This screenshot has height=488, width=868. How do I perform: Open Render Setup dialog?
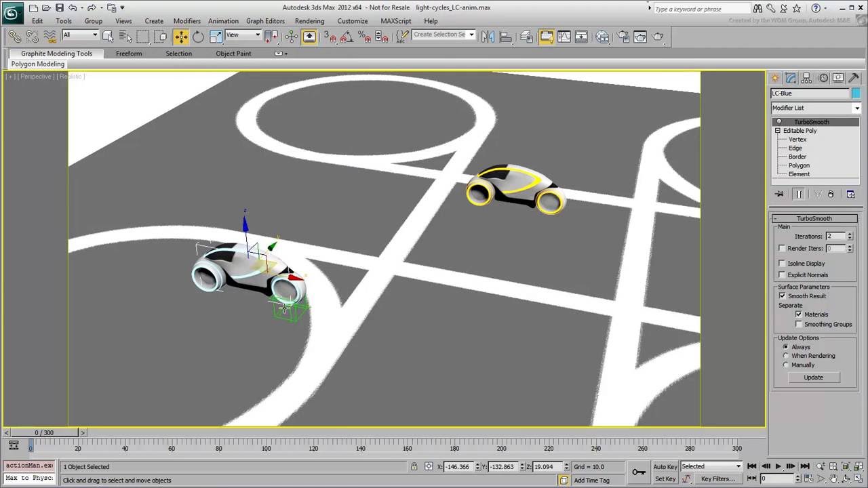pos(623,37)
